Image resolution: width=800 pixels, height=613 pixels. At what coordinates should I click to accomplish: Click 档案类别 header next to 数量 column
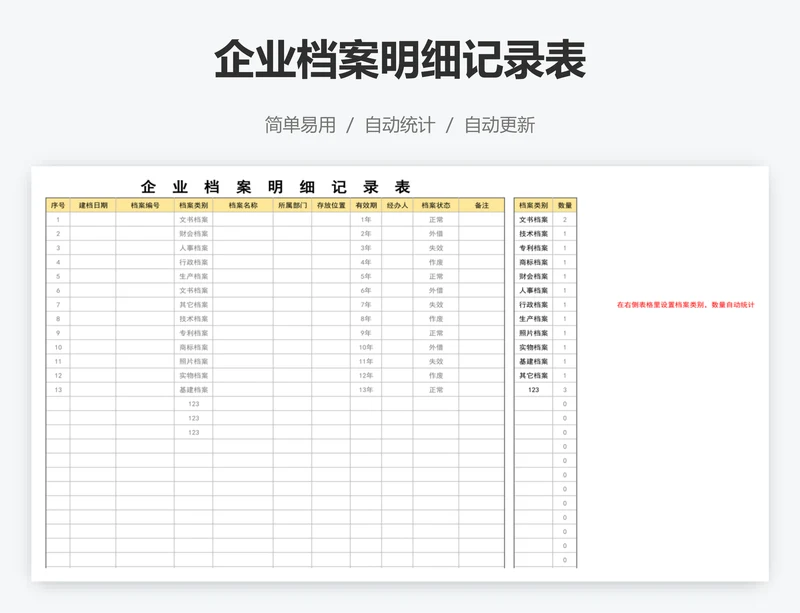coord(533,205)
